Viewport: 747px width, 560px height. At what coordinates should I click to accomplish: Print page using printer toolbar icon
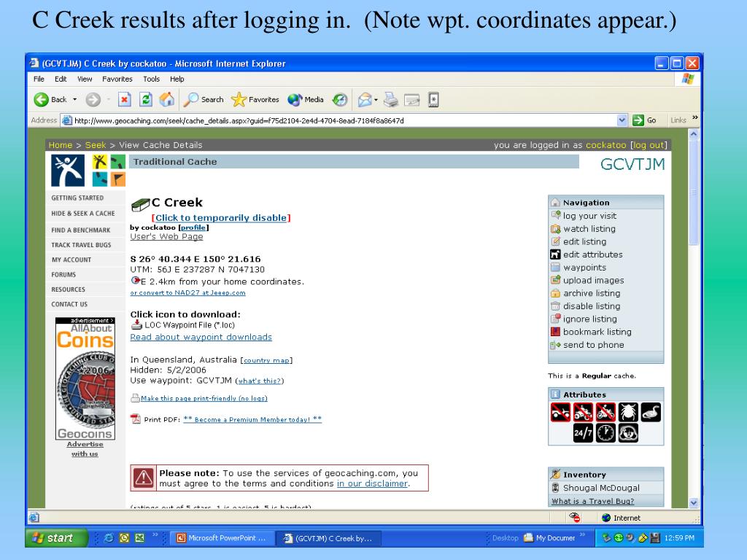(x=391, y=99)
